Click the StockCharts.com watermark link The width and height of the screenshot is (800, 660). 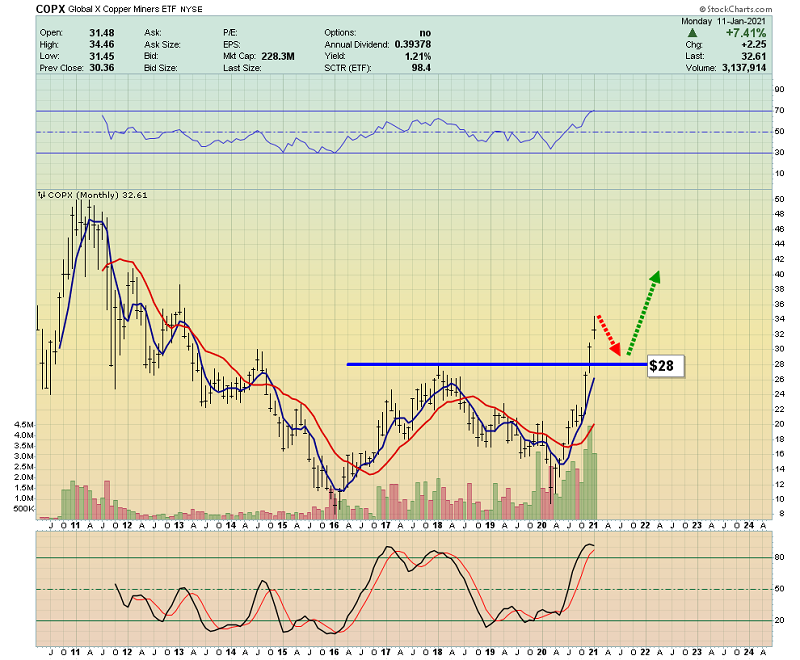[751, 7]
